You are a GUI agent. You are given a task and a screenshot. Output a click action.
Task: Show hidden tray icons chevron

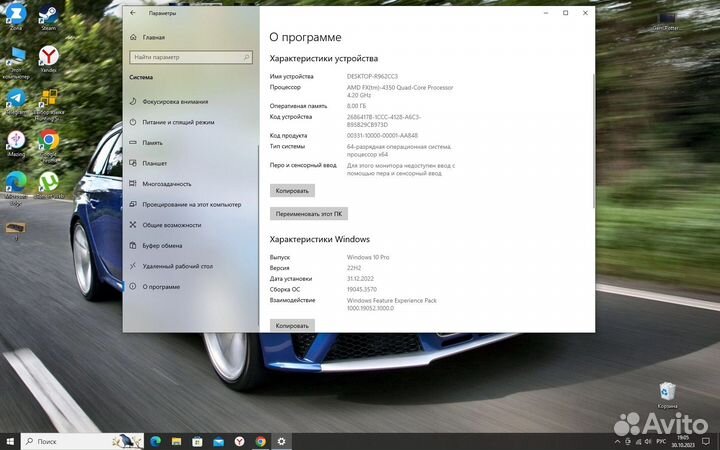click(x=619, y=441)
